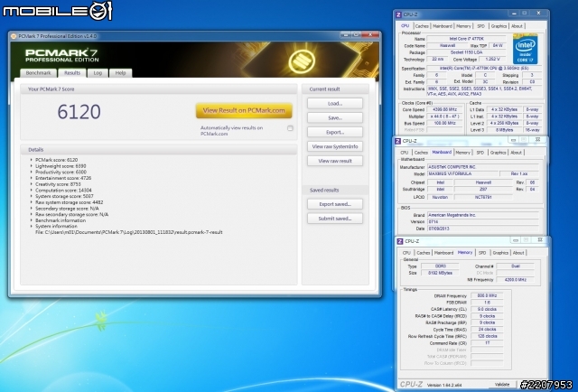578x392 pixels.
Task: Select the CPU tab in the Mainboard CPU-Z window
Action: point(405,153)
